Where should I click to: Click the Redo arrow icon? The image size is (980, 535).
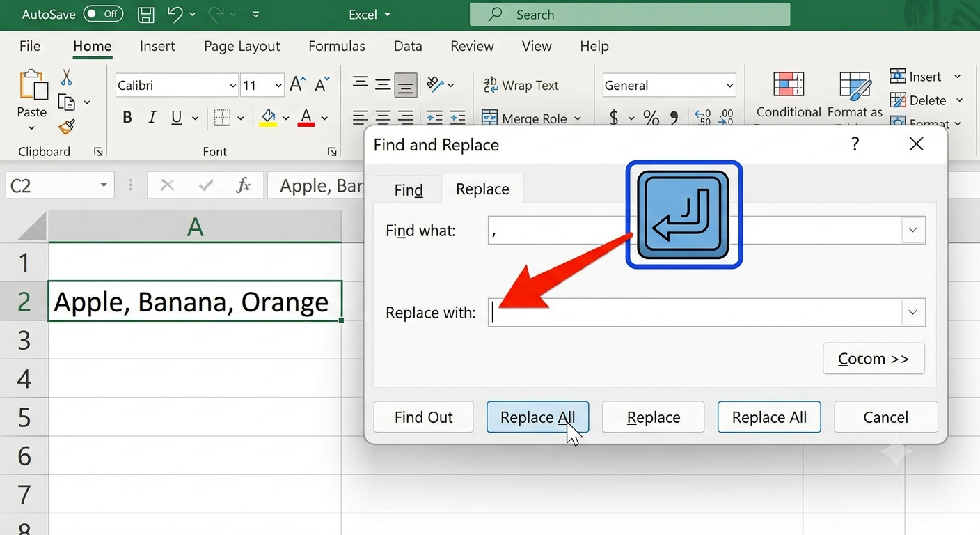point(216,14)
